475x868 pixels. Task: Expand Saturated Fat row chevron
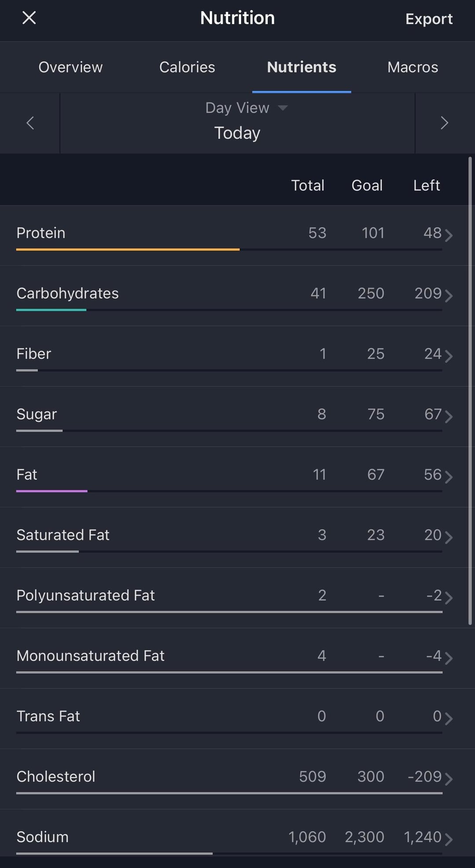[449, 537]
